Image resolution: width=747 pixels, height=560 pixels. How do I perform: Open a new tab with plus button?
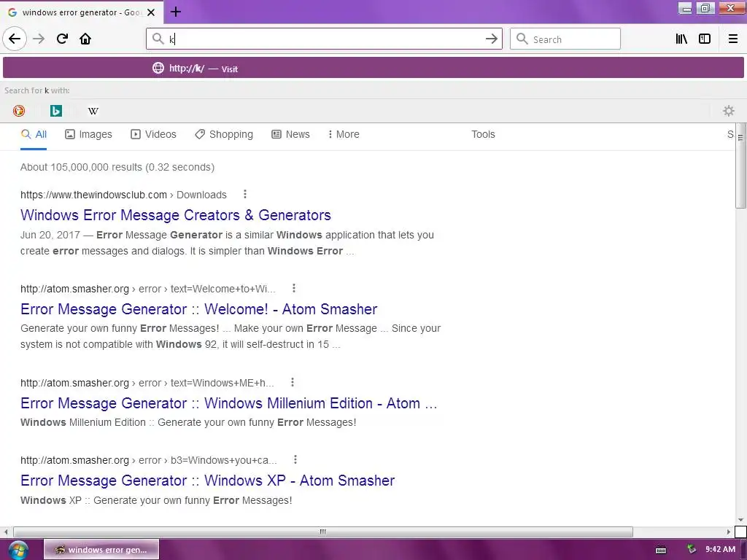click(x=176, y=12)
